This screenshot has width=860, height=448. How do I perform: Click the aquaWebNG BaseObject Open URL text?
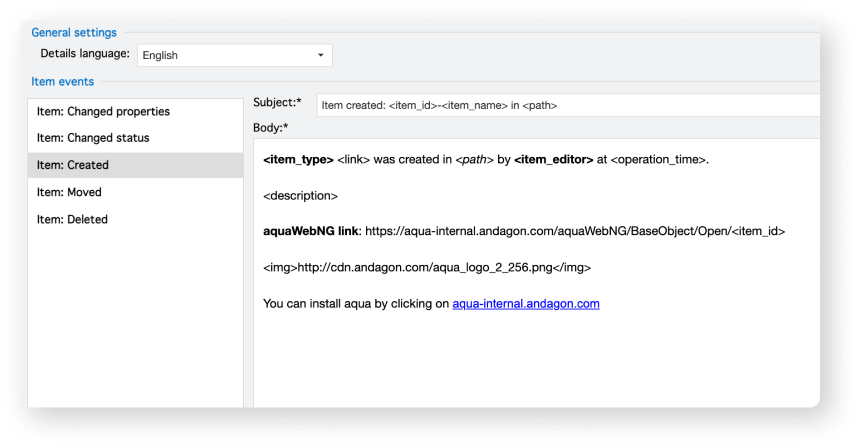coord(575,231)
